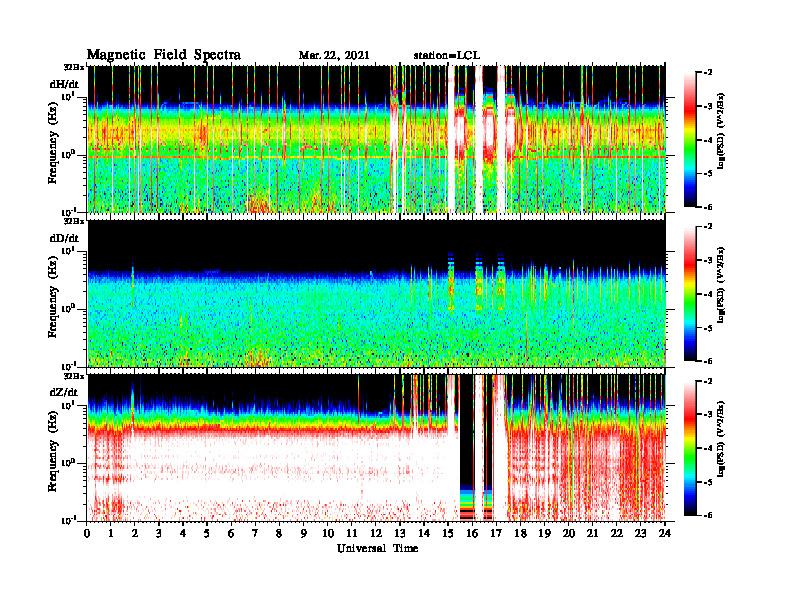The height and width of the screenshot is (612, 792).
Task: Click the dH/dt spectrogram plot area
Action: click(x=376, y=139)
